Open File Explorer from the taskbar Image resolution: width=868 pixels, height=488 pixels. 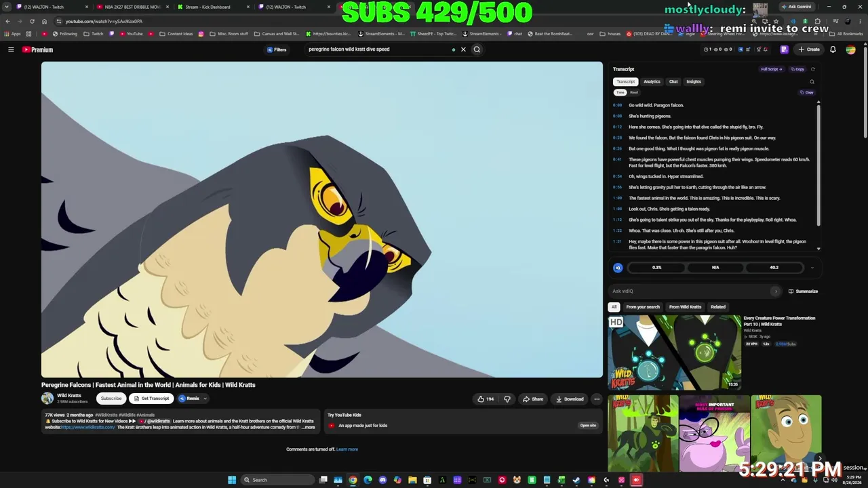[x=412, y=480]
